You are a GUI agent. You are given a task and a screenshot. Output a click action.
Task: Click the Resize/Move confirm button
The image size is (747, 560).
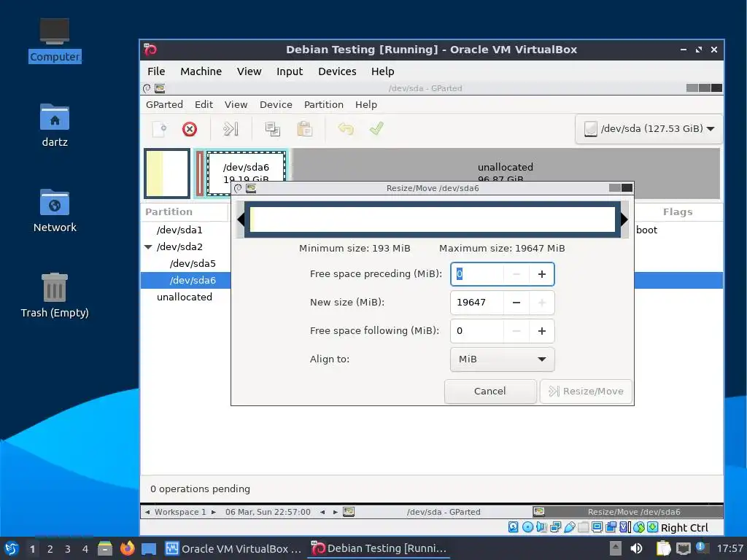click(586, 392)
